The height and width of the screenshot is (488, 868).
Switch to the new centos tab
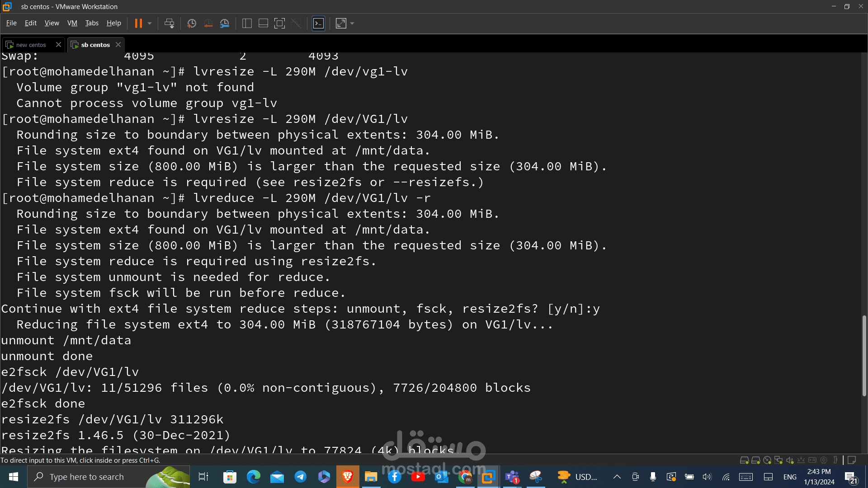pos(31,45)
